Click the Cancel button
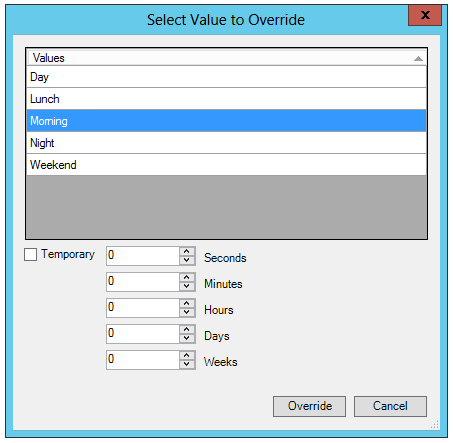This screenshot has width=453, height=443. (x=390, y=406)
